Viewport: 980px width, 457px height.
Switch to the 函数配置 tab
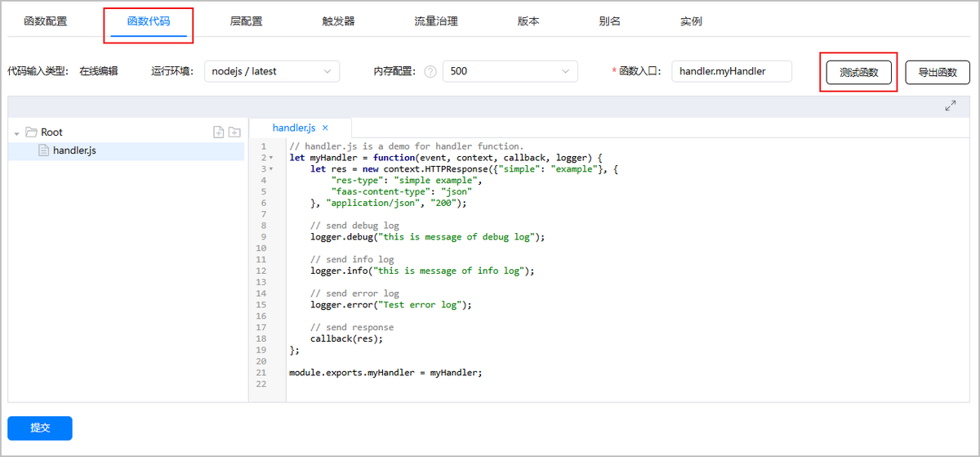[x=46, y=22]
